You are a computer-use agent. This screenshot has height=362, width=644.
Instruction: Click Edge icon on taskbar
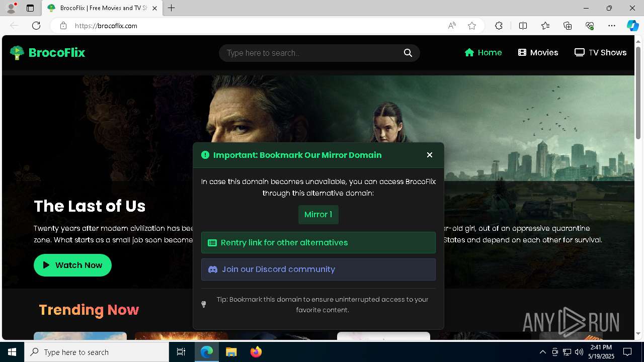(x=207, y=352)
